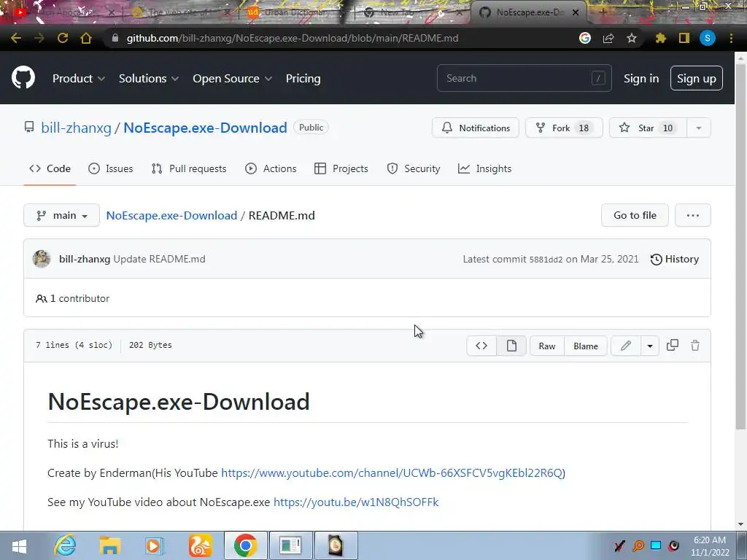The height and width of the screenshot is (560, 747).
Task: Toggle the Chrome side panel icon
Action: 684,38
